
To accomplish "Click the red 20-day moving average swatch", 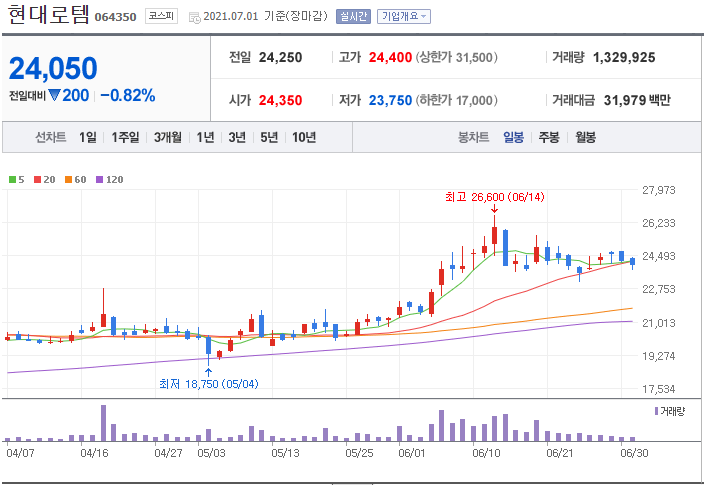I will (x=38, y=180).
